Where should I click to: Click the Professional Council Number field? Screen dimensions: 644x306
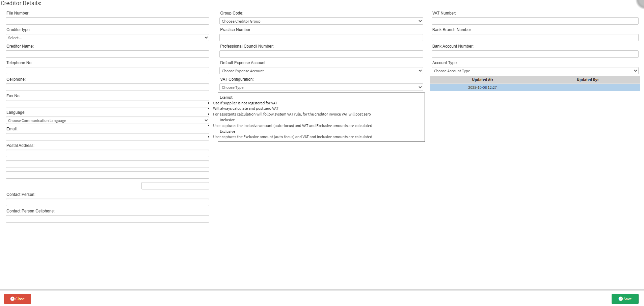click(321, 54)
